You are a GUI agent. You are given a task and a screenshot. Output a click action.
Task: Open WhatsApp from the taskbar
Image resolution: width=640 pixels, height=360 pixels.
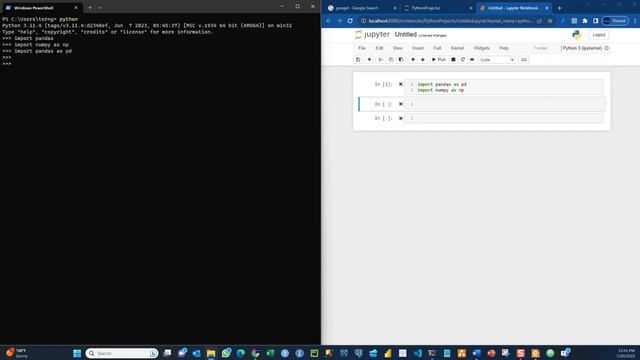point(226,353)
